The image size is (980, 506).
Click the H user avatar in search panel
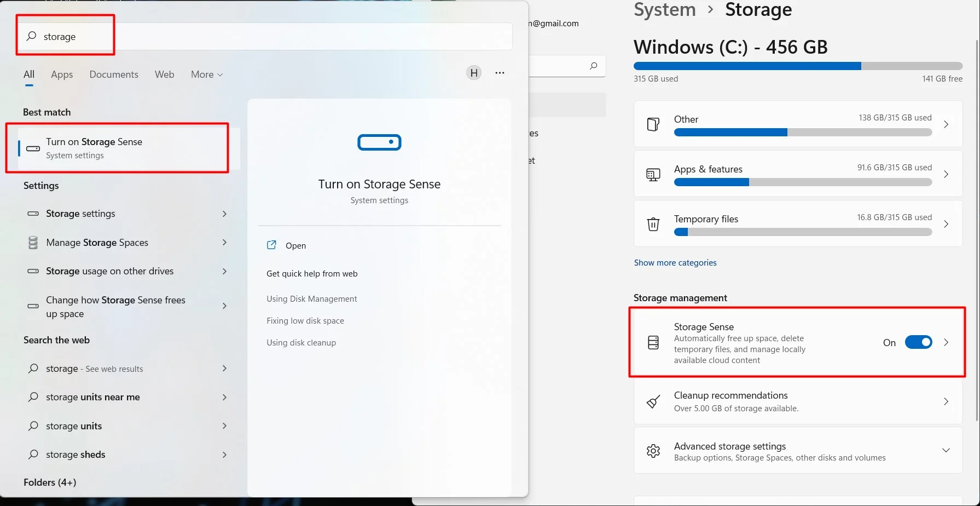[x=474, y=73]
